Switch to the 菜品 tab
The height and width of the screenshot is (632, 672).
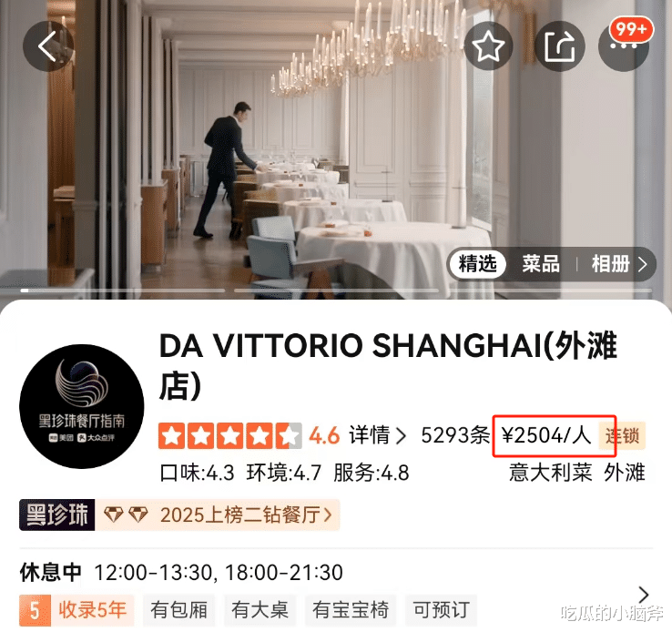tap(541, 263)
